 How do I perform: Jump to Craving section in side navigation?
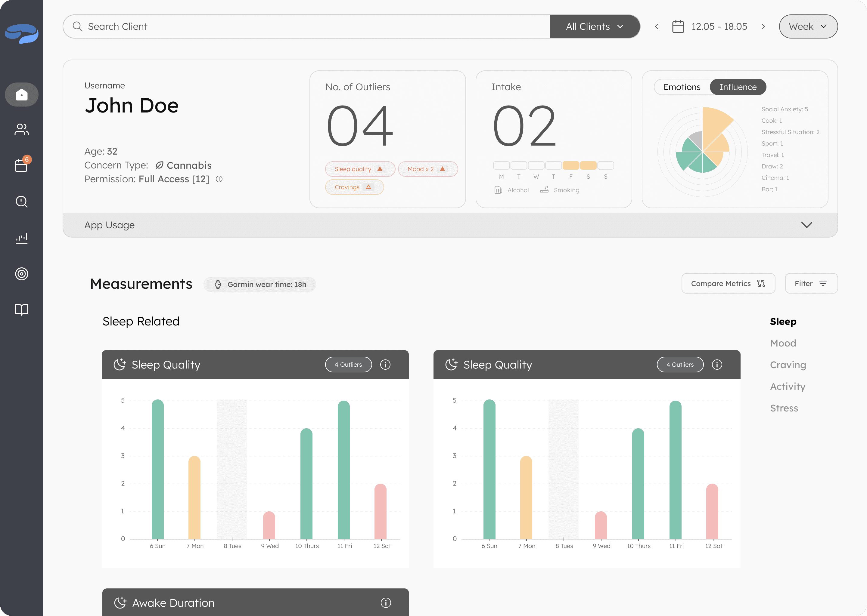click(x=788, y=365)
